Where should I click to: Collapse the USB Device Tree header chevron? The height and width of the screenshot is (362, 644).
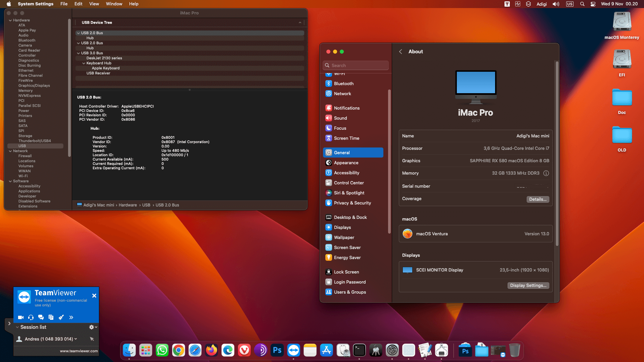pos(300,22)
